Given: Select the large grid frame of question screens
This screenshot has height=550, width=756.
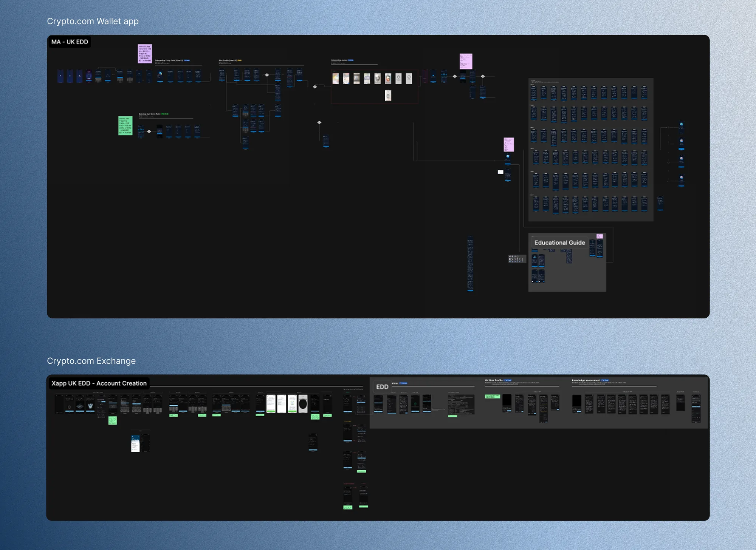Looking at the screenshot, I should pos(591,150).
